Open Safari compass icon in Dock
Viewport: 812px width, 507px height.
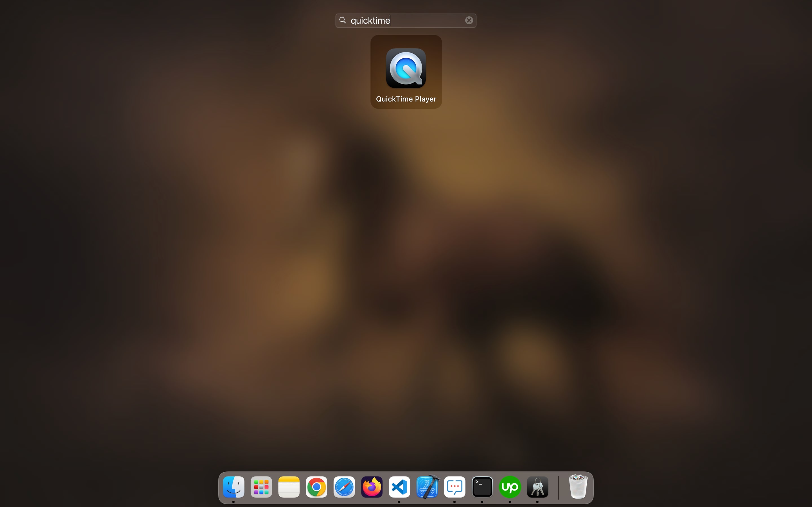[344, 486]
